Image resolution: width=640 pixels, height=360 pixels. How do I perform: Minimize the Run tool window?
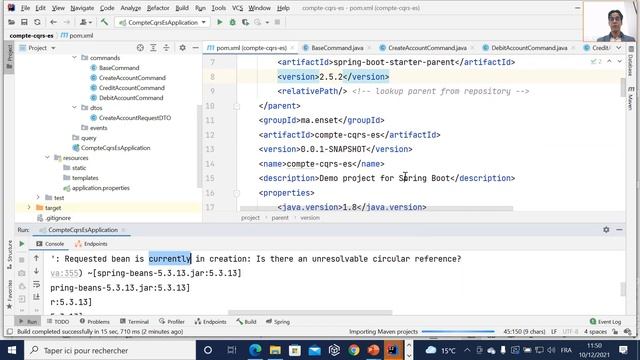[x=619, y=230]
